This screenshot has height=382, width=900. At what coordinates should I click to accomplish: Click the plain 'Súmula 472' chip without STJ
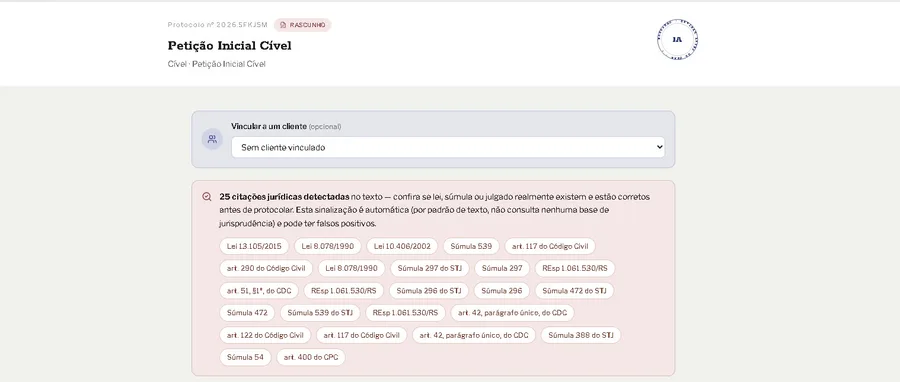[x=247, y=313]
